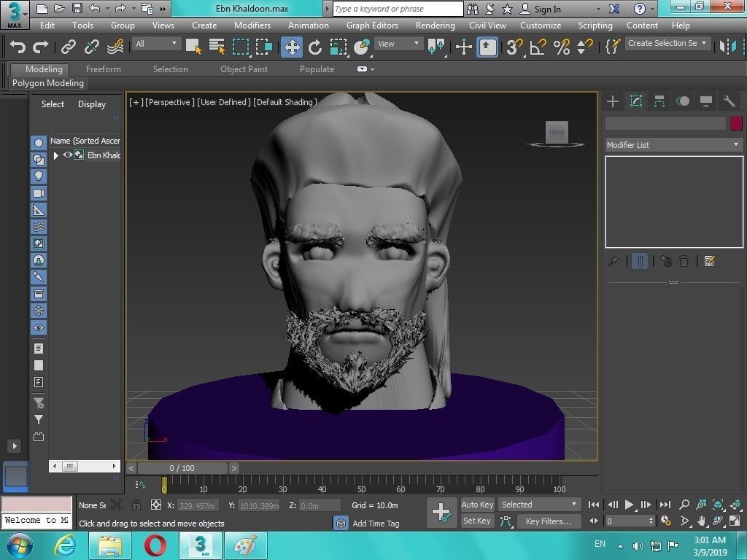Image resolution: width=747 pixels, height=560 pixels.
Task: Activate Select and Rotate tool
Action: click(x=315, y=47)
